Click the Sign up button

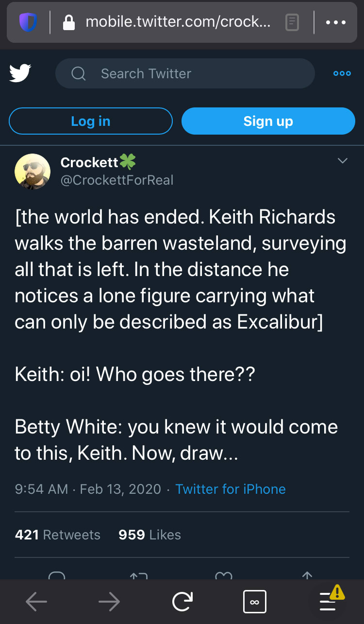268,121
